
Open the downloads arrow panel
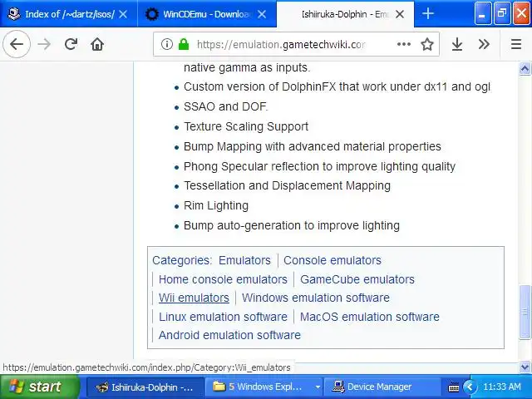pos(457,44)
